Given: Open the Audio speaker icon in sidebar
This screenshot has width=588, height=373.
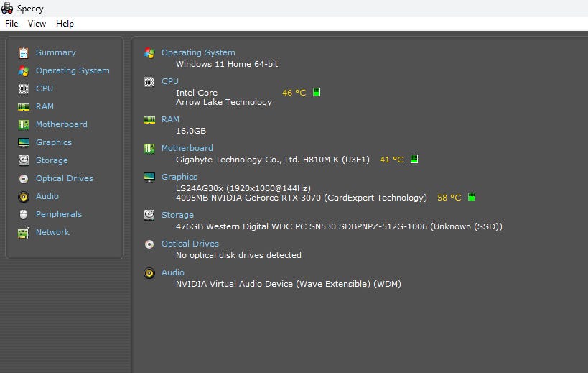Looking at the screenshot, I should tap(24, 196).
